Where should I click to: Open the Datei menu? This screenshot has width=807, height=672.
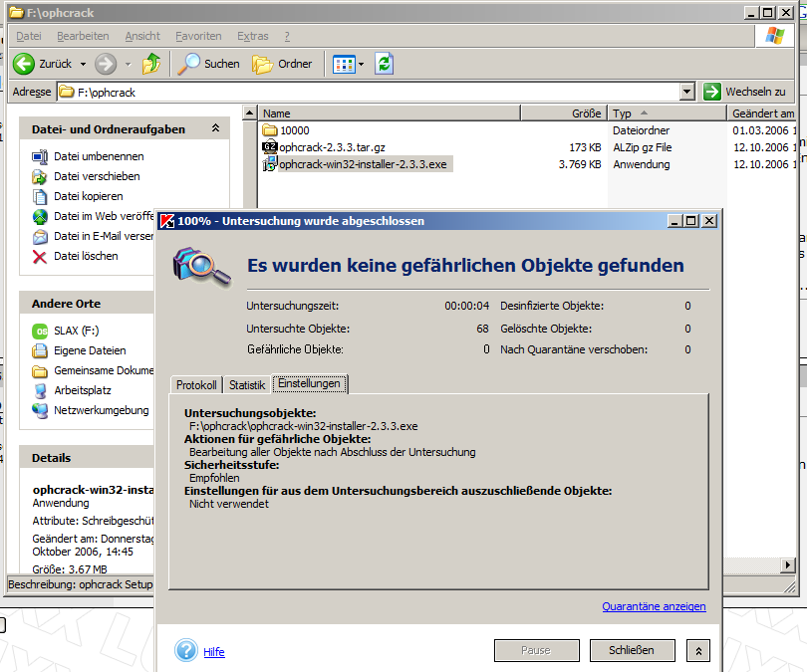pyautogui.click(x=28, y=36)
